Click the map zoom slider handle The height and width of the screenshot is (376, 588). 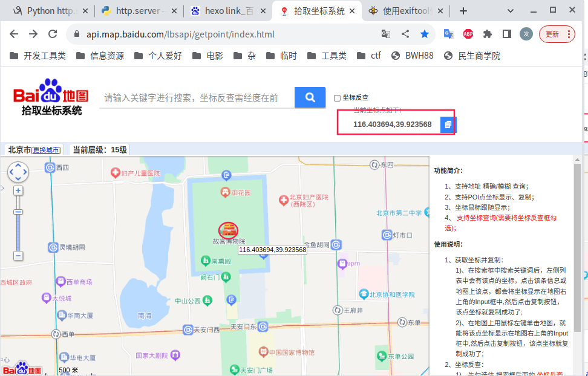(x=18, y=212)
